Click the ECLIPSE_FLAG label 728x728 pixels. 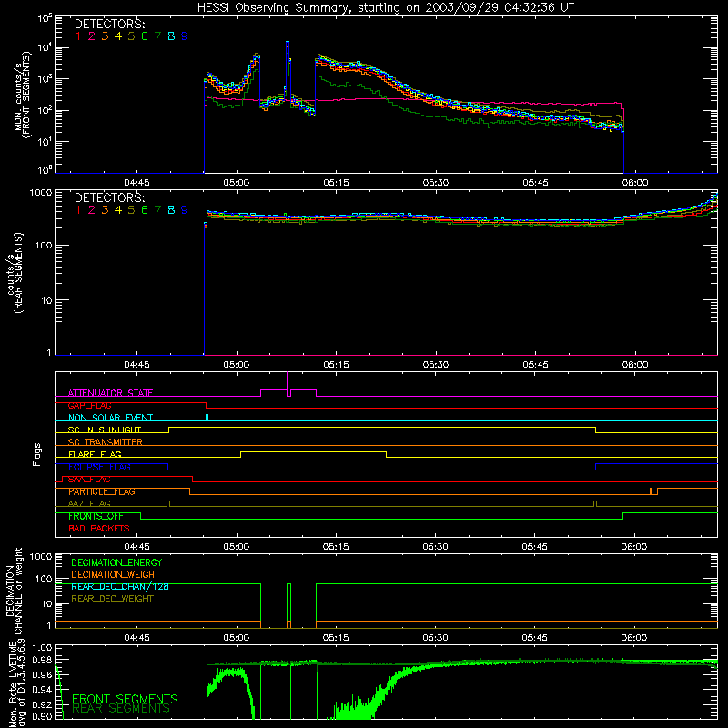(99, 467)
